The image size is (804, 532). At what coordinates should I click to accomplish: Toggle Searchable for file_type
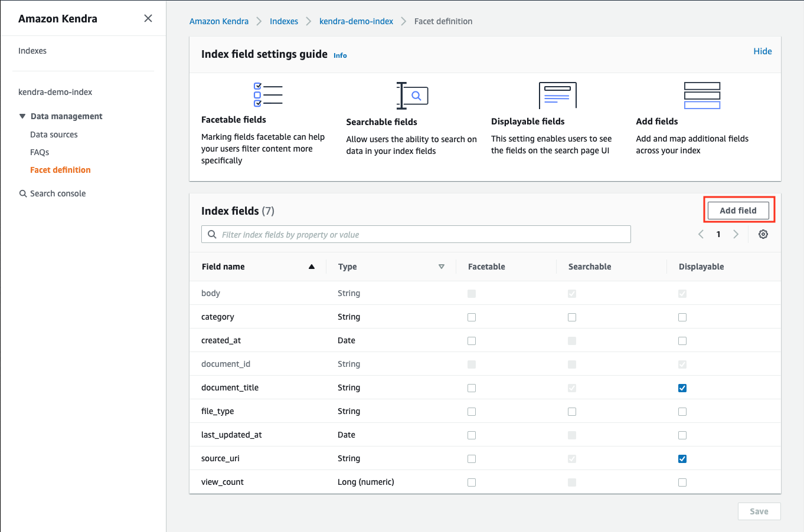pyautogui.click(x=572, y=411)
